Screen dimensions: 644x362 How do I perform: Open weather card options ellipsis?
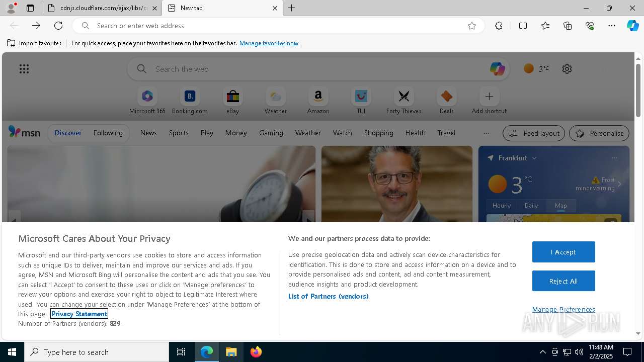(614, 158)
